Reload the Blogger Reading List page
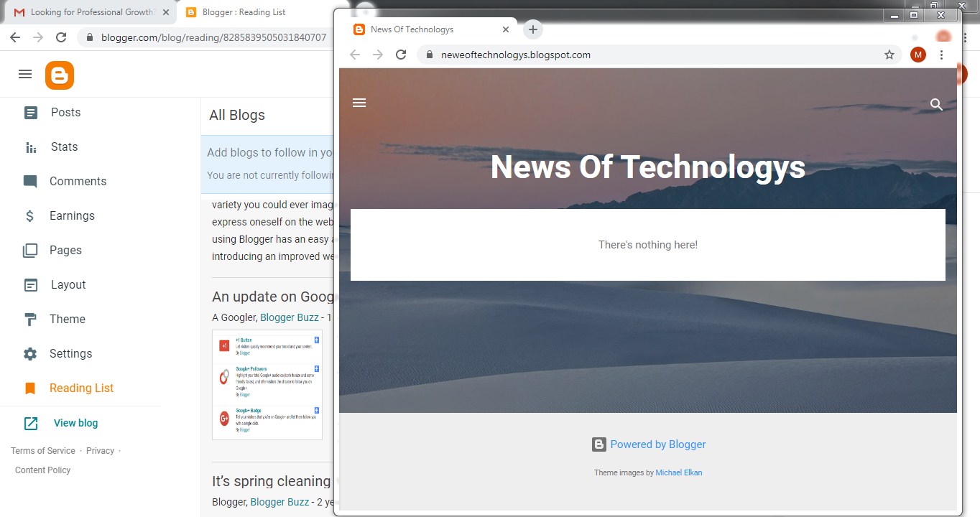This screenshot has width=980, height=517. 61,37
